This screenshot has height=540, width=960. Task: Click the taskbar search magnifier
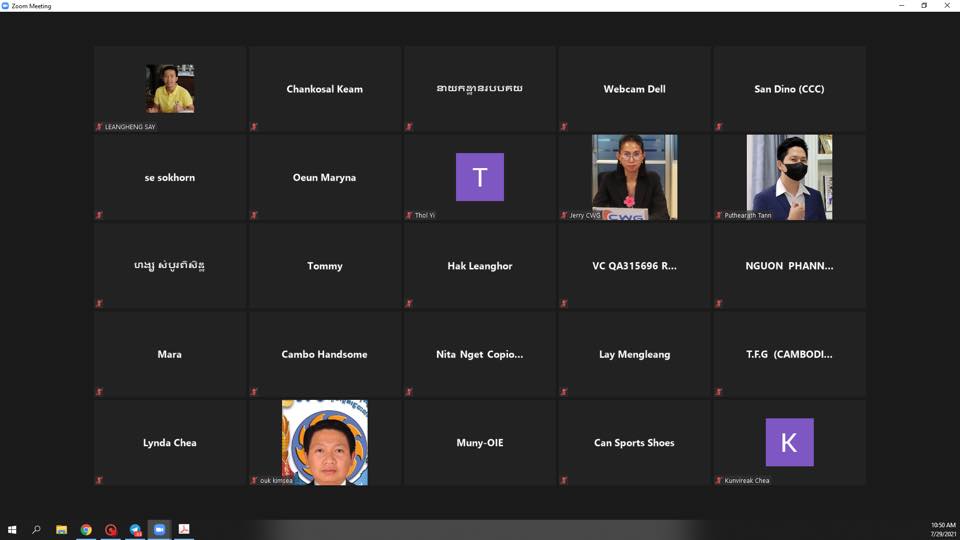(x=36, y=529)
